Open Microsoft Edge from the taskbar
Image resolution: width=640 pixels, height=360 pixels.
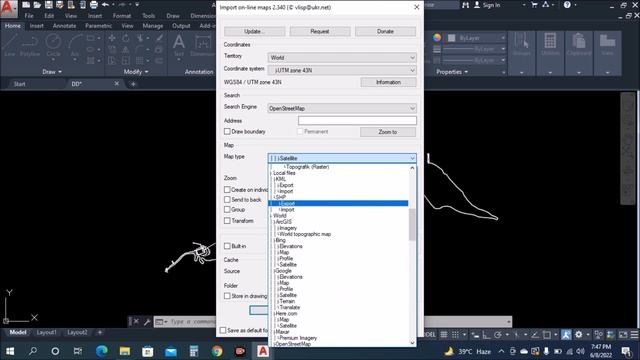102,351
